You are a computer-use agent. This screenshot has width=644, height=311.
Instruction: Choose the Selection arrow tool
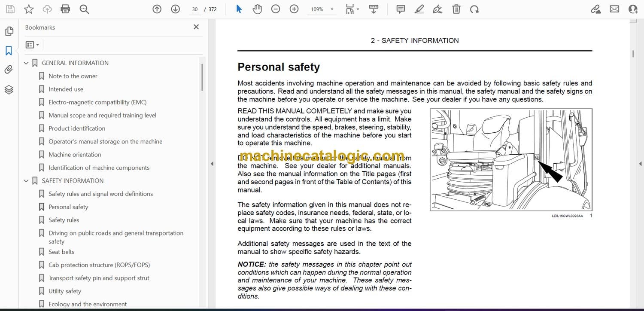pyautogui.click(x=239, y=9)
